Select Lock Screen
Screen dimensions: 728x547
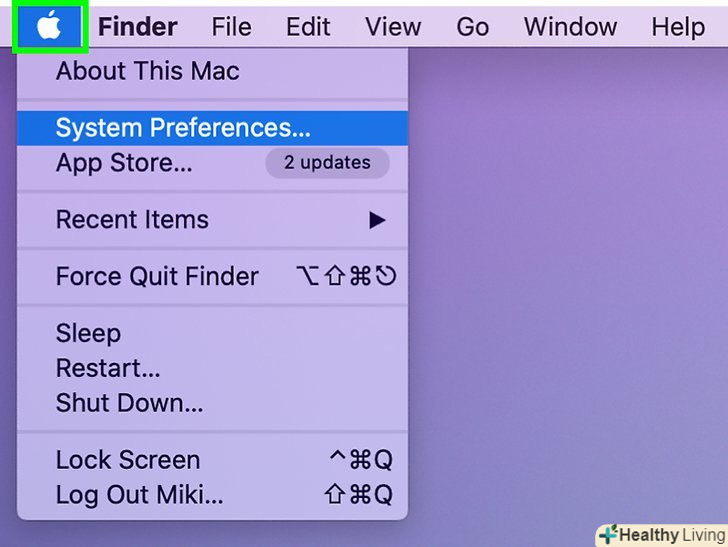click(x=128, y=460)
